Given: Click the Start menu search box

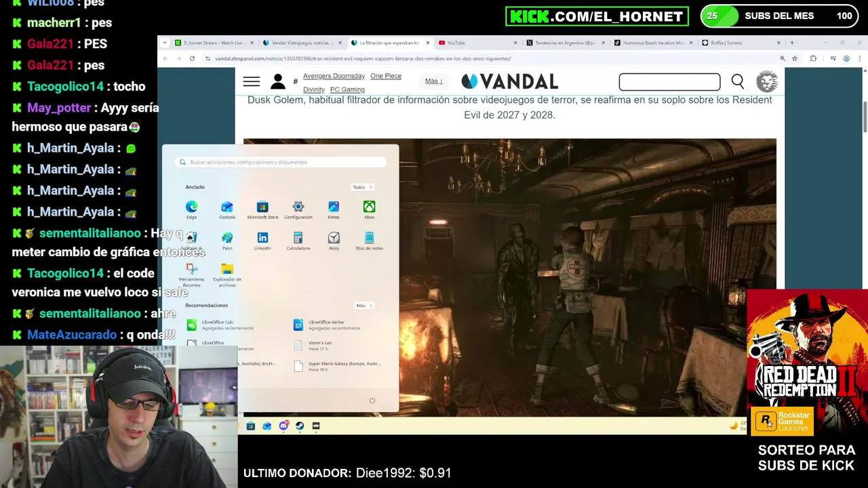Looking at the screenshot, I should click(x=281, y=163).
